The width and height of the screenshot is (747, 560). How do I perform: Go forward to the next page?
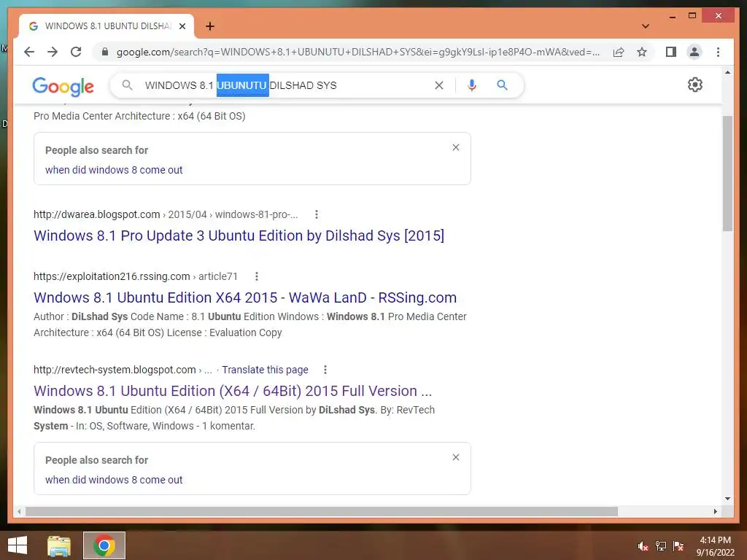point(53,52)
